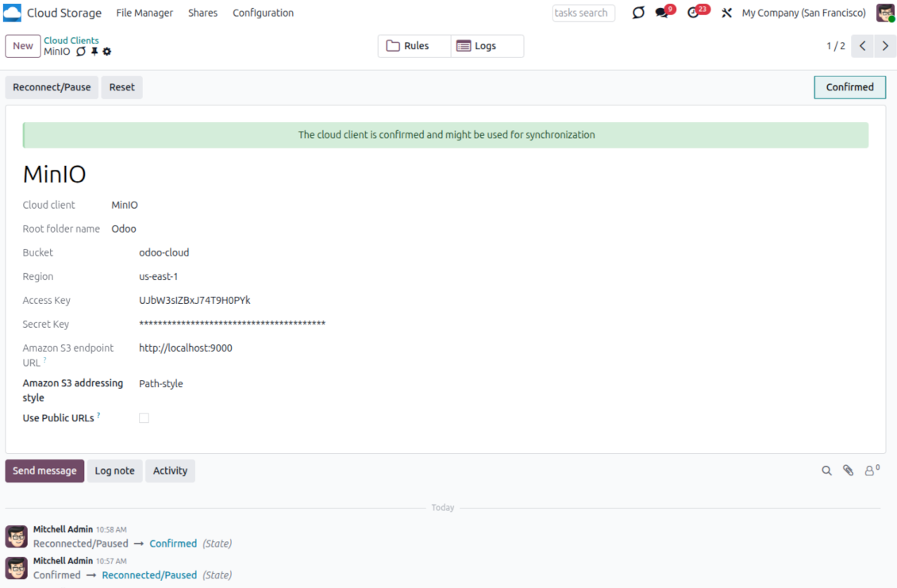Image resolution: width=897 pixels, height=588 pixels.
Task: Click Mitchell Admin name on the 10:57 AM message
Action: point(63,560)
